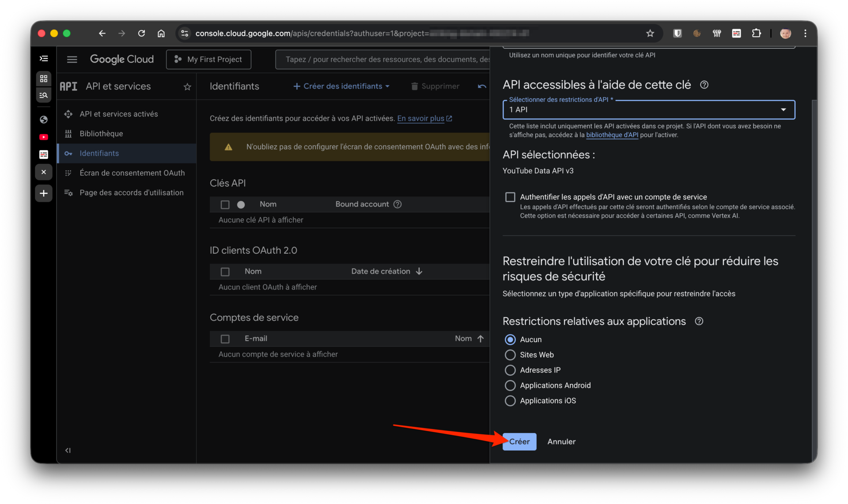
Task: Open the bibliothèque d'API link
Action: click(x=612, y=135)
